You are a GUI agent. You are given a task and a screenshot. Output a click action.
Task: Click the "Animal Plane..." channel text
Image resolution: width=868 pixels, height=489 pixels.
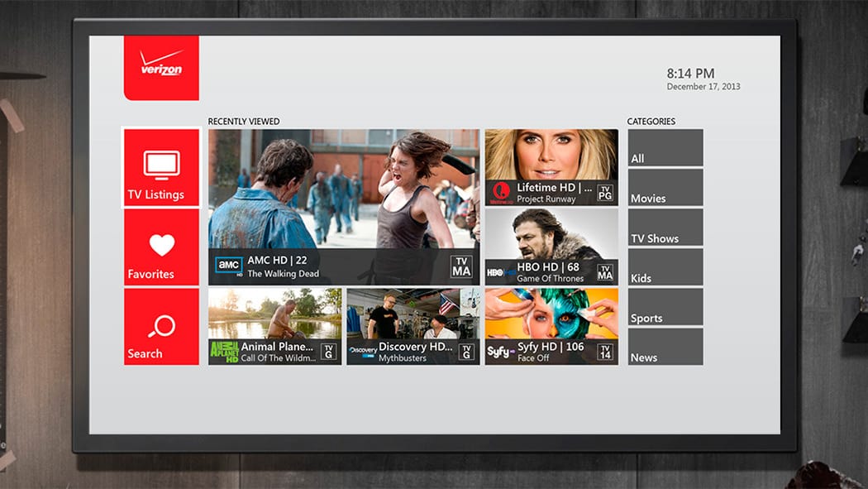click(x=277, y=347)
